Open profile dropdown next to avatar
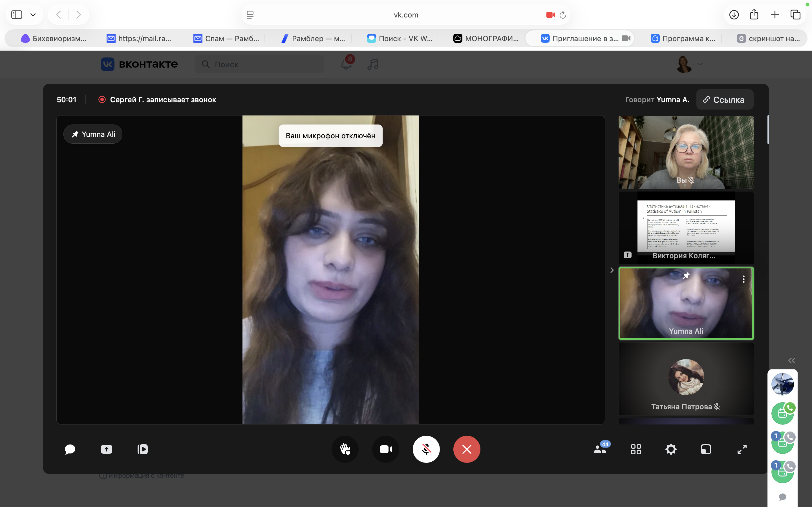812x507 pixels. tap(700, 64)
